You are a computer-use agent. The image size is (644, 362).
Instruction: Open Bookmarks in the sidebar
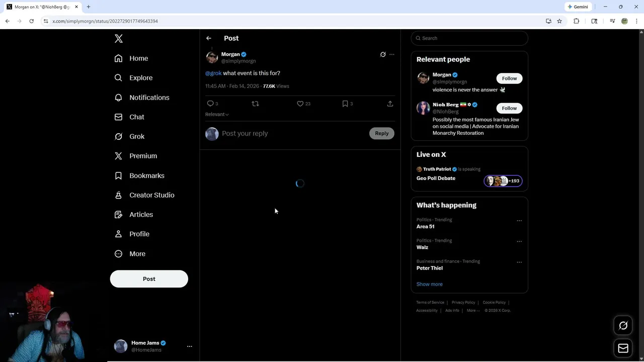139,175
